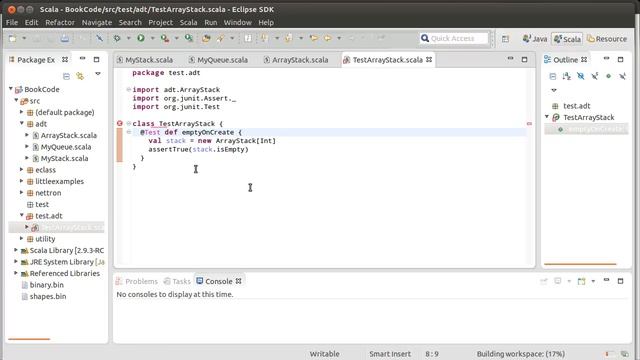Toggle Link with Editor in Package Explorer
Screen dimensions: 640x360
tap(80, 76)
